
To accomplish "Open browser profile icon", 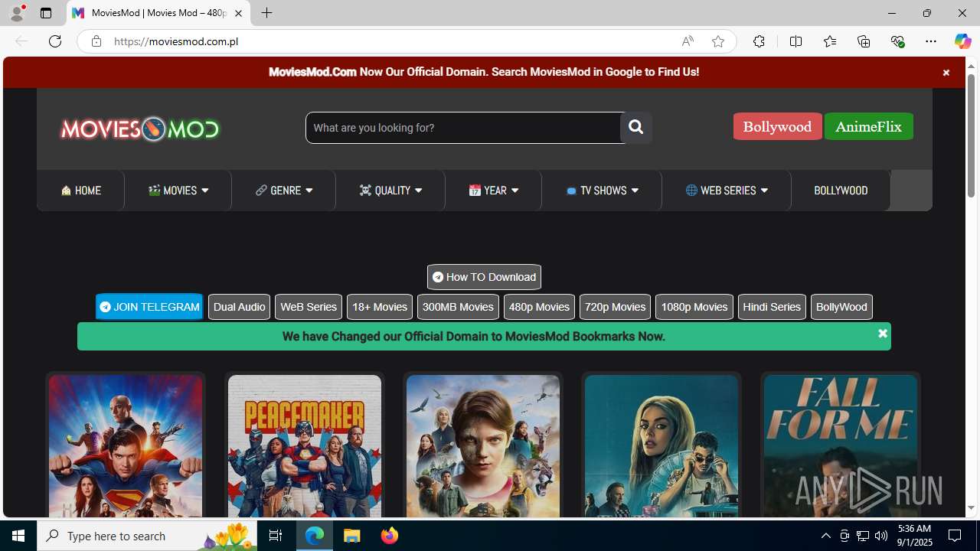I will (17, 13).
